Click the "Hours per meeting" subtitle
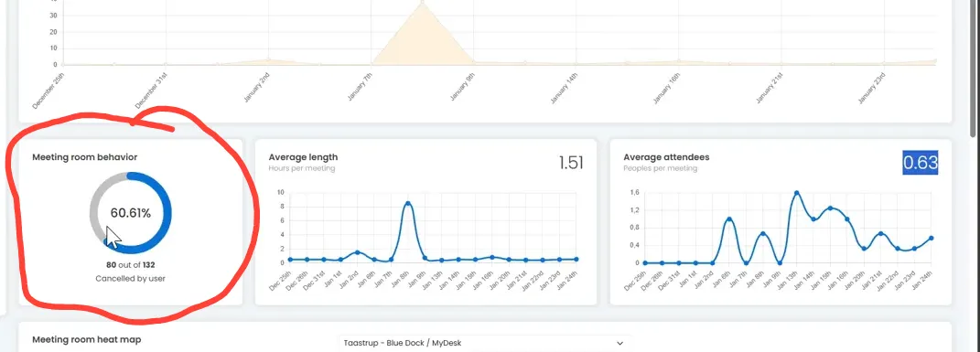 click(x=302, y=168)
